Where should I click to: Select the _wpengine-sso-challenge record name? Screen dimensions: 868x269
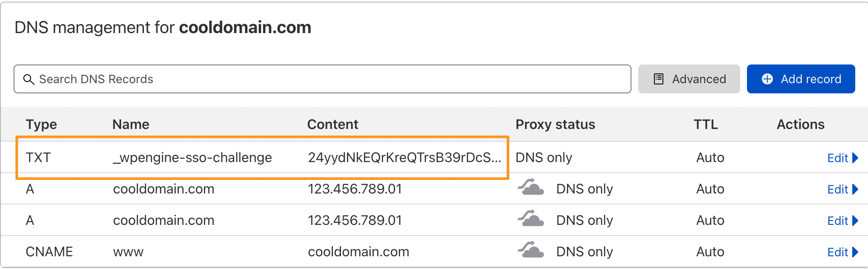[192, 157]
